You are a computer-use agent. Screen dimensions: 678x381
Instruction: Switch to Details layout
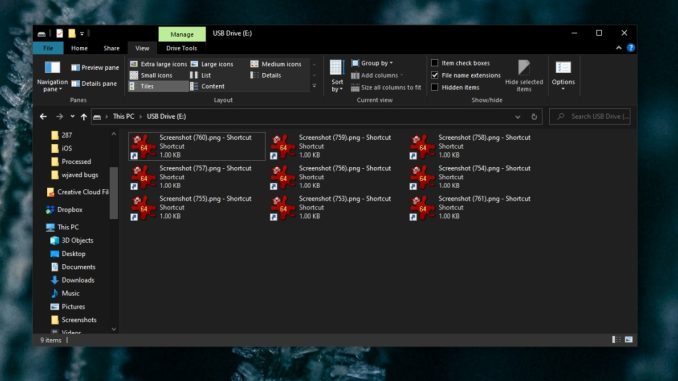click(x=265, y=75)
